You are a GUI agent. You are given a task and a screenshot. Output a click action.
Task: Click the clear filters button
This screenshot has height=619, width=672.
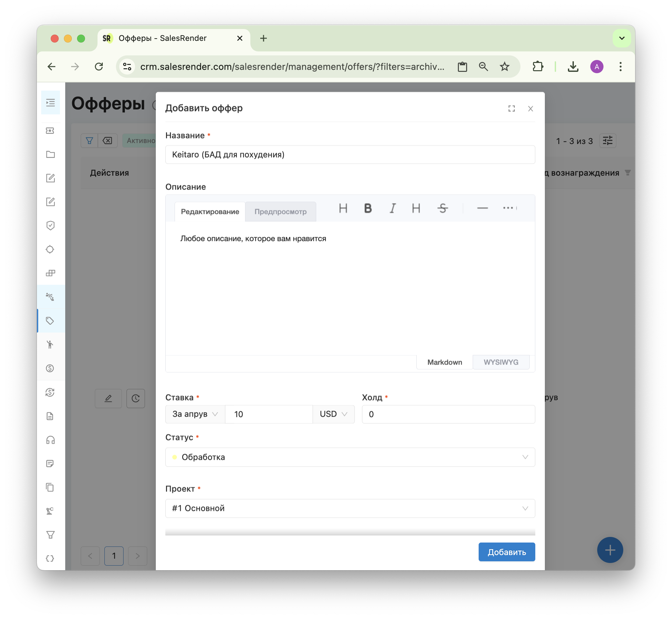(x=107, y=141)
